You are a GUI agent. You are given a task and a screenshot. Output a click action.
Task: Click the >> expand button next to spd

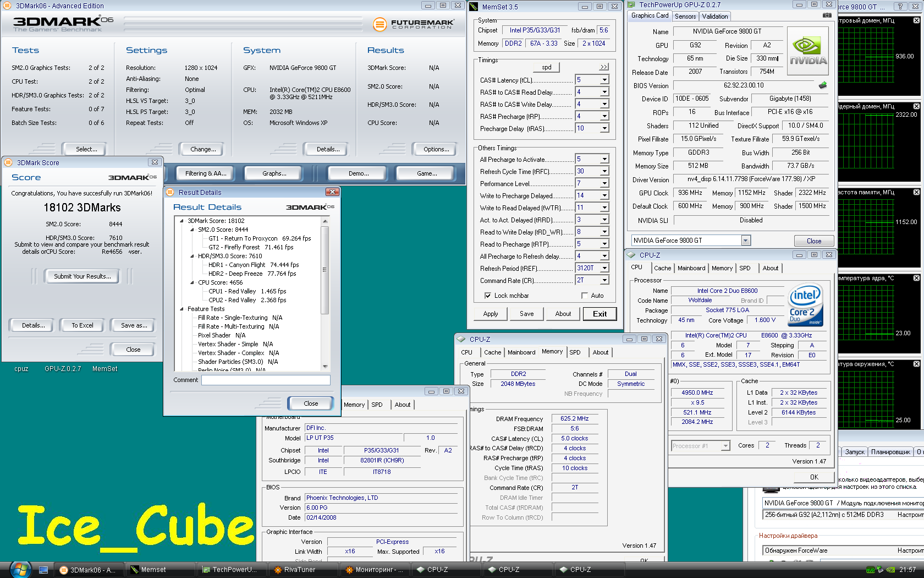pyautogui.click(x=604, y=67)
